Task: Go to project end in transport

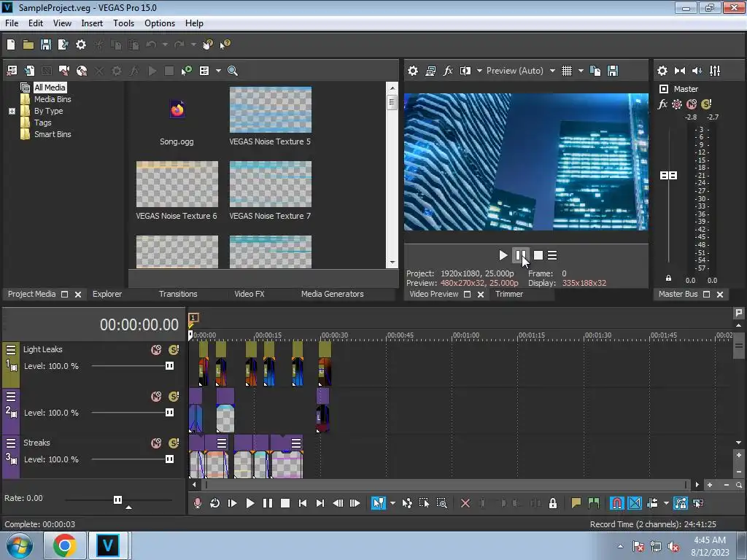Action: point(320,503)
